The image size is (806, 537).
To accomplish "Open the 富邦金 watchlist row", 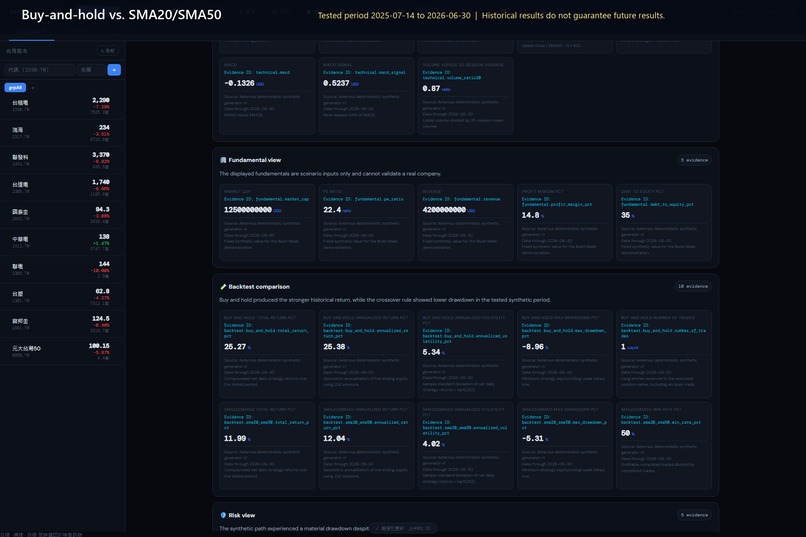I will click(x=62, y=323).
